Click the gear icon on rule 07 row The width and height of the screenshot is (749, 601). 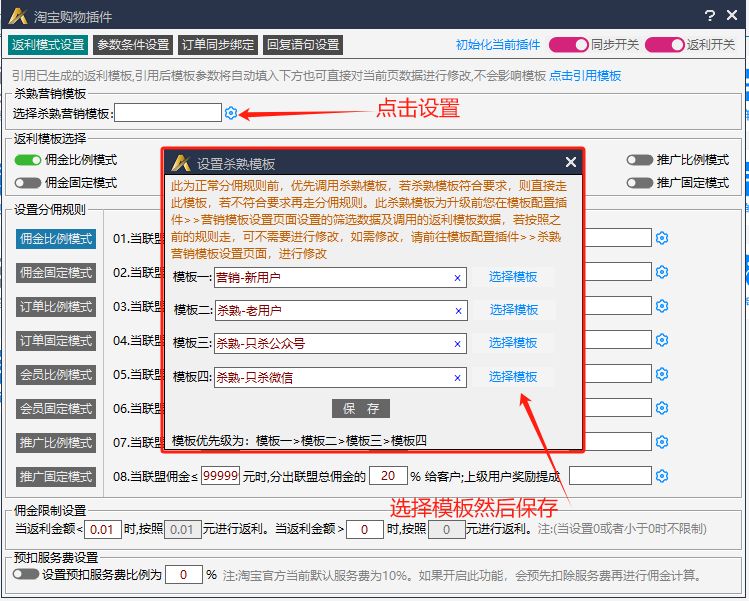[662, 442]
